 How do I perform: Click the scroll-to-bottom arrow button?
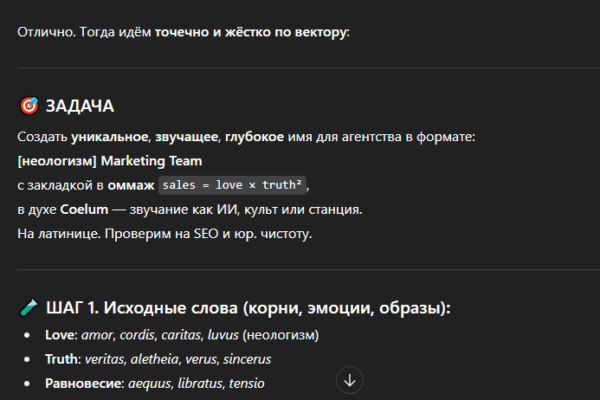(x=349, y=380)
